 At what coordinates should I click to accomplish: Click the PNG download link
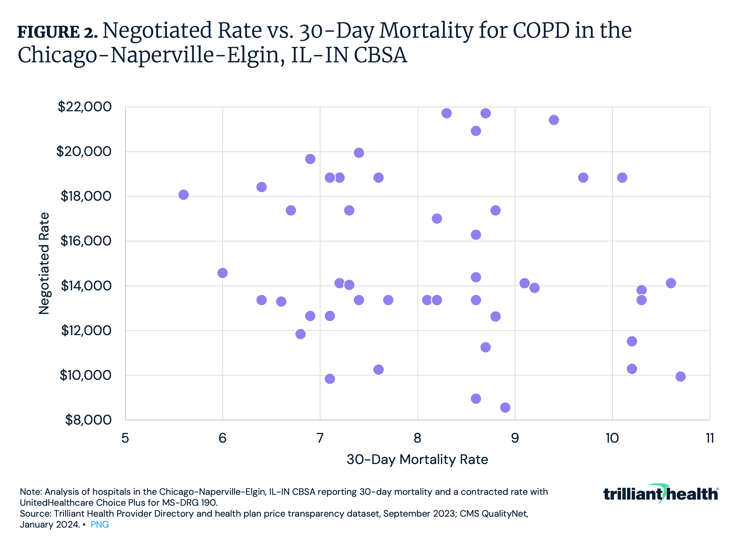point(100,524)
